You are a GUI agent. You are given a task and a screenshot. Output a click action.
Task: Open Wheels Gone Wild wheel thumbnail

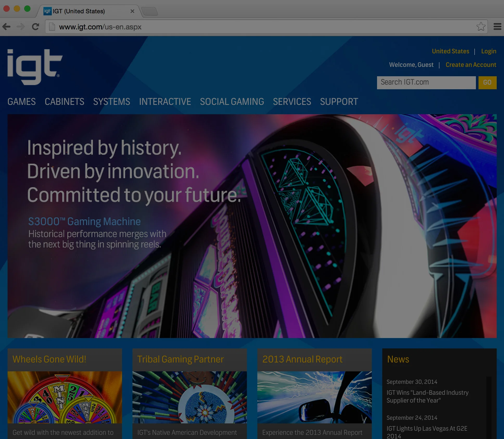(65, 397)
